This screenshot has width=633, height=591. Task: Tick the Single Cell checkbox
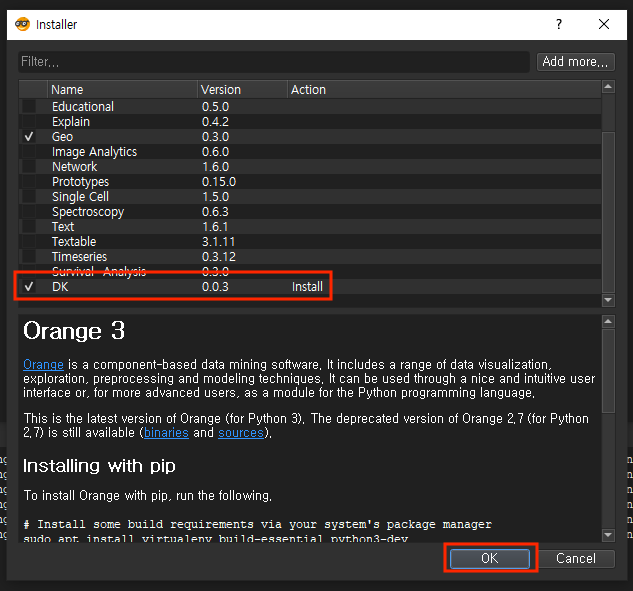tap(29, 197)
